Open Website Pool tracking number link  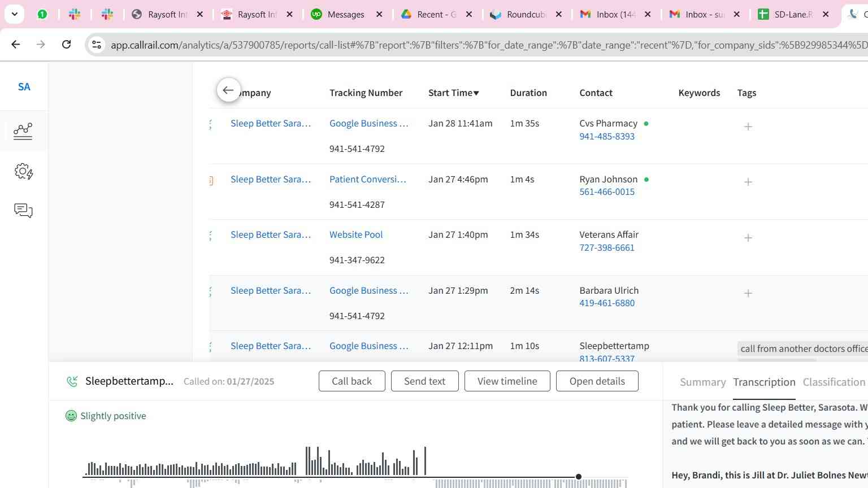click(356, 234)
